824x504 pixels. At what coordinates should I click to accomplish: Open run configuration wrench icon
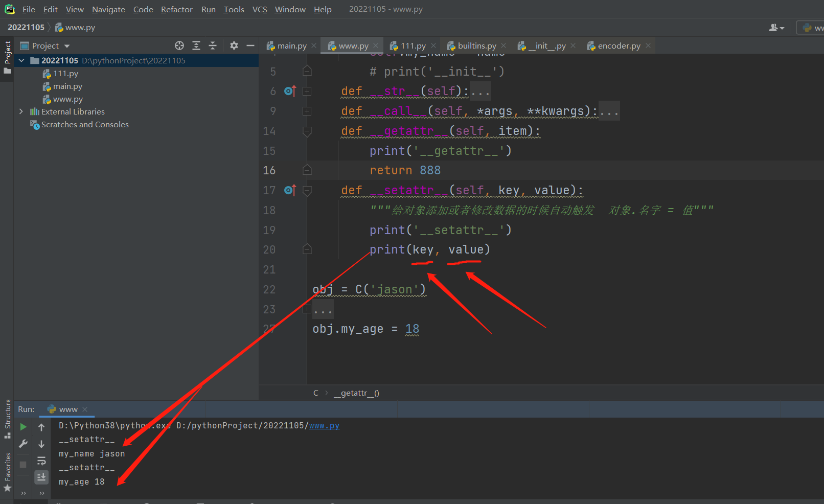pyautogui.click(x=23, y=444)
